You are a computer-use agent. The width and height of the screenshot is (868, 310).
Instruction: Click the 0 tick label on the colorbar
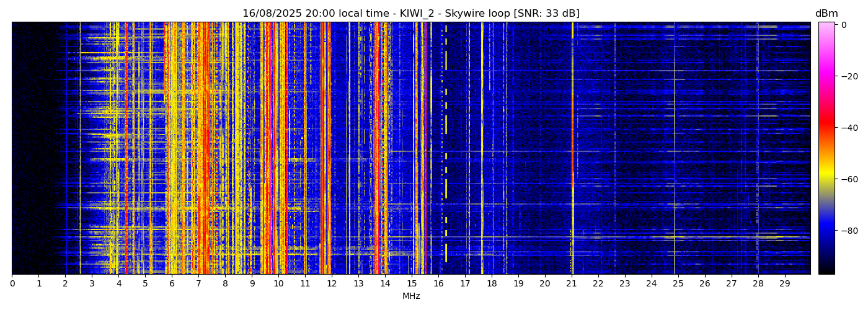844,25
